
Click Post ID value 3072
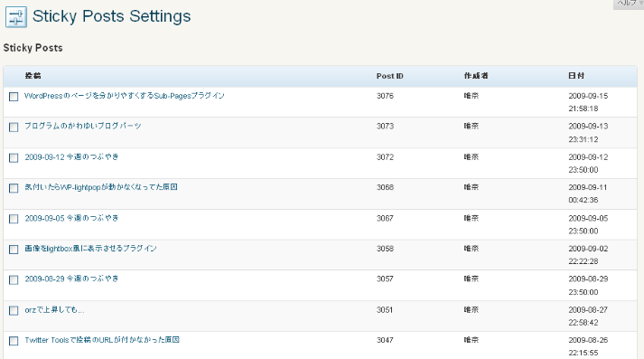pyautogui.click(x=385, y=157)
